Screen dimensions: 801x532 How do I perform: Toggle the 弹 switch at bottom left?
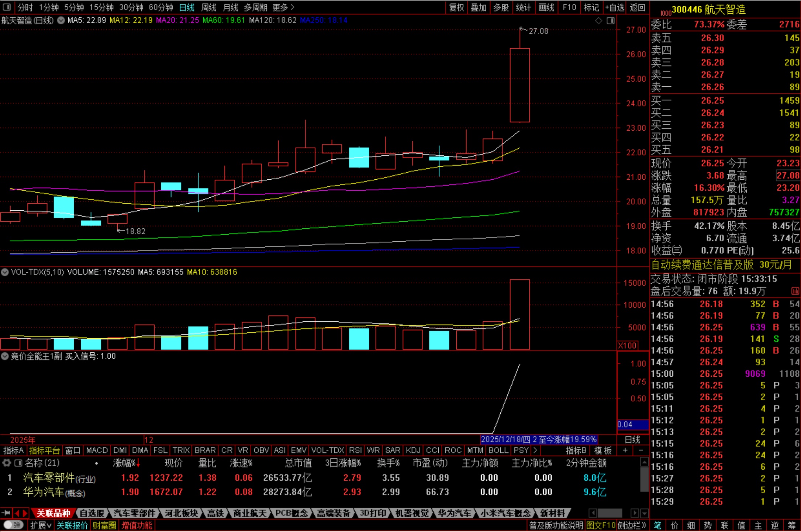coord(13,525)
